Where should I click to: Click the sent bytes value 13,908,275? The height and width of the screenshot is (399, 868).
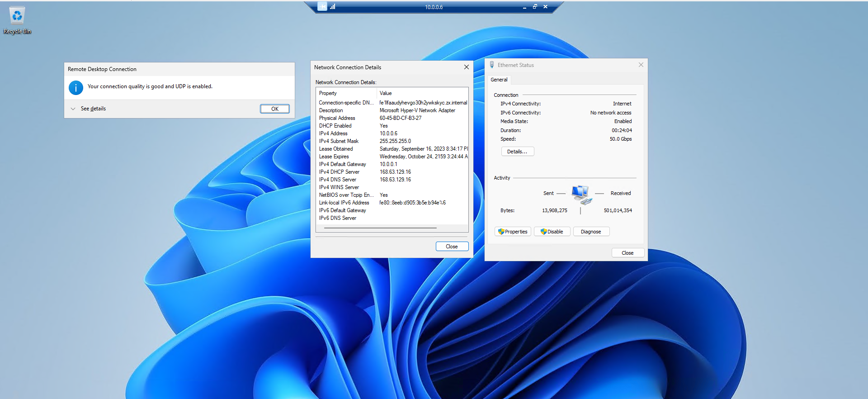click(x=555, y=210)
